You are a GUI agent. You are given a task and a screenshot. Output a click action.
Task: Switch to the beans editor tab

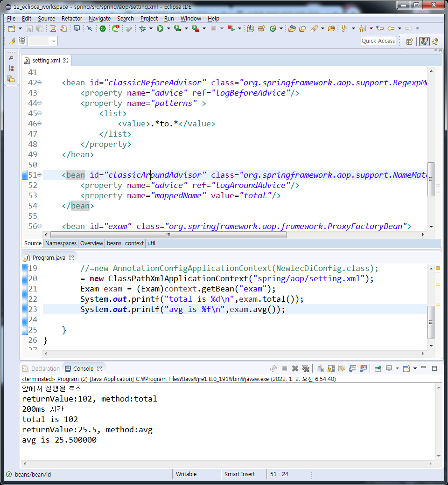pos(114,243)
